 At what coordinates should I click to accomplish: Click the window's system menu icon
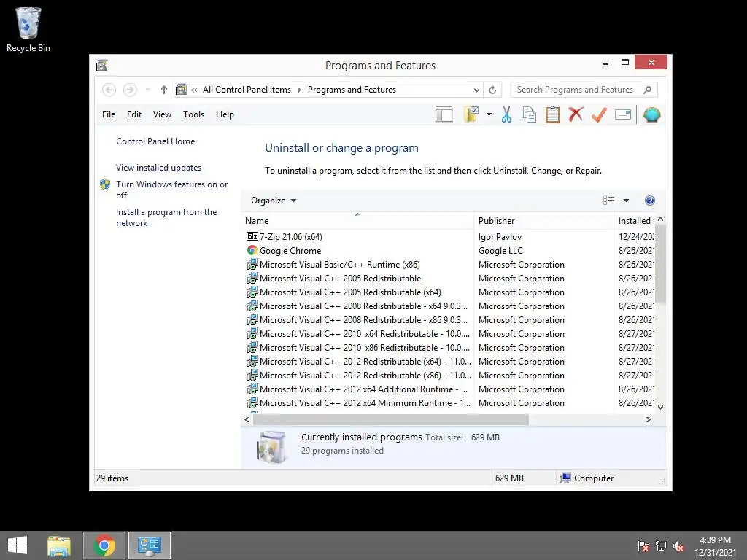pyautogui.click(x=102, y=65)
